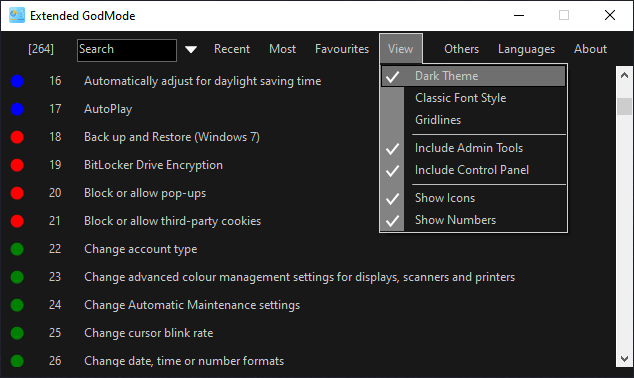The image size is (634, 378).
Task: Open Change Automatic Maintenance settings entry
Action: [192, 305]
